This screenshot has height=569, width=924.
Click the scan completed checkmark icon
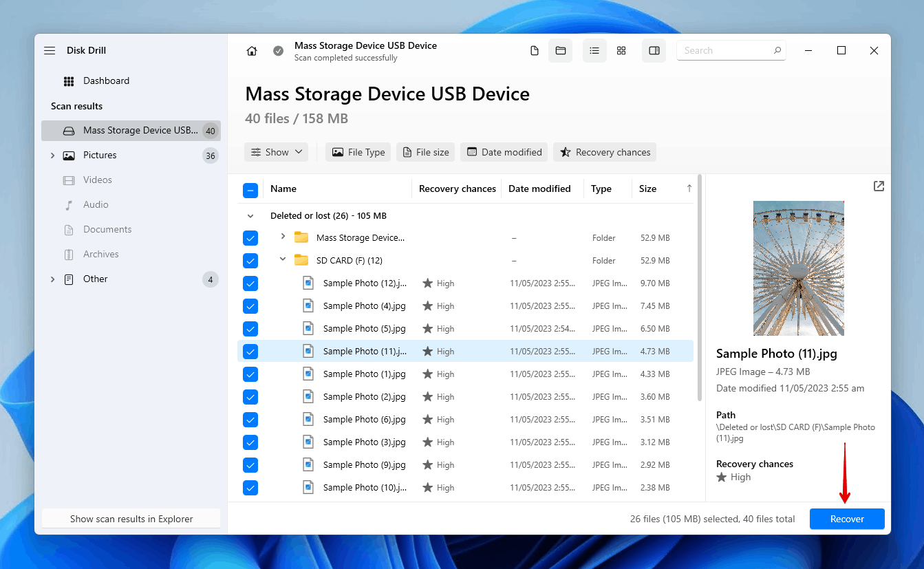(278, 51)
